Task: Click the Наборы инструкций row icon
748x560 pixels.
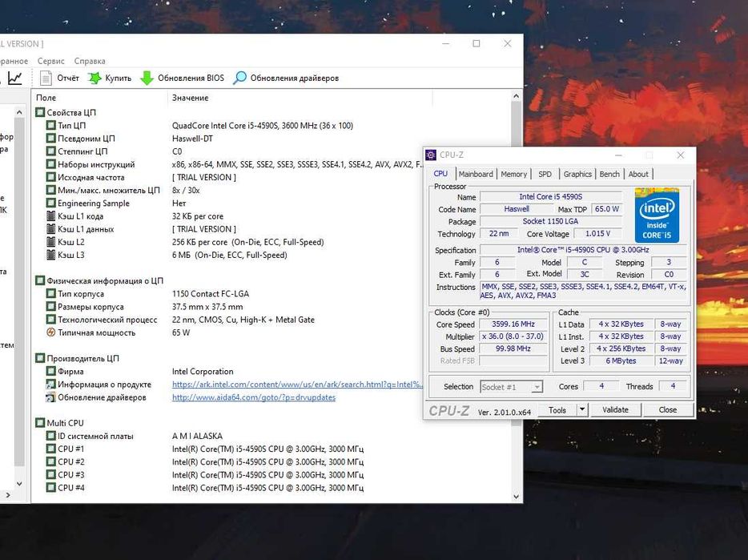Action: pos(51,163)
